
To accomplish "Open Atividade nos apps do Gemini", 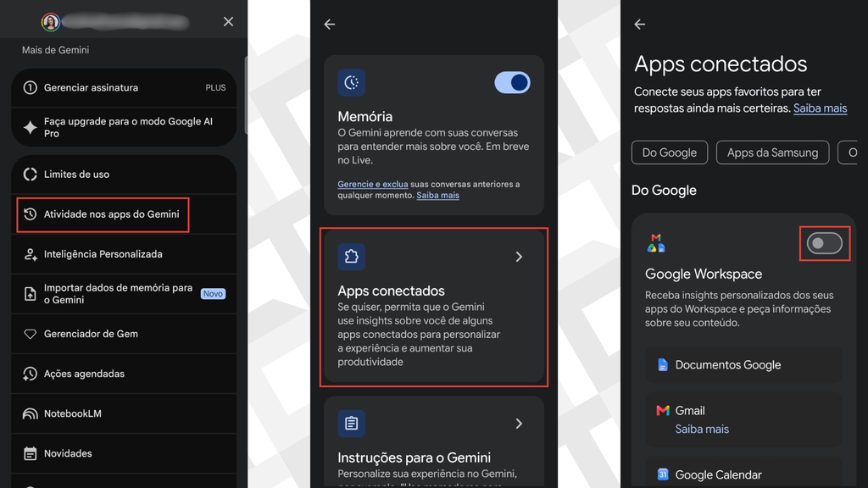I will (x=124, y=214).
